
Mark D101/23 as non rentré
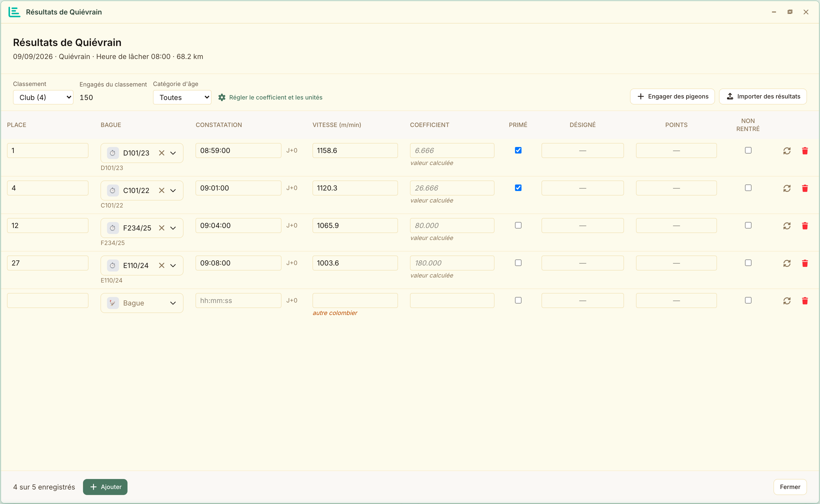click(748, 150)
